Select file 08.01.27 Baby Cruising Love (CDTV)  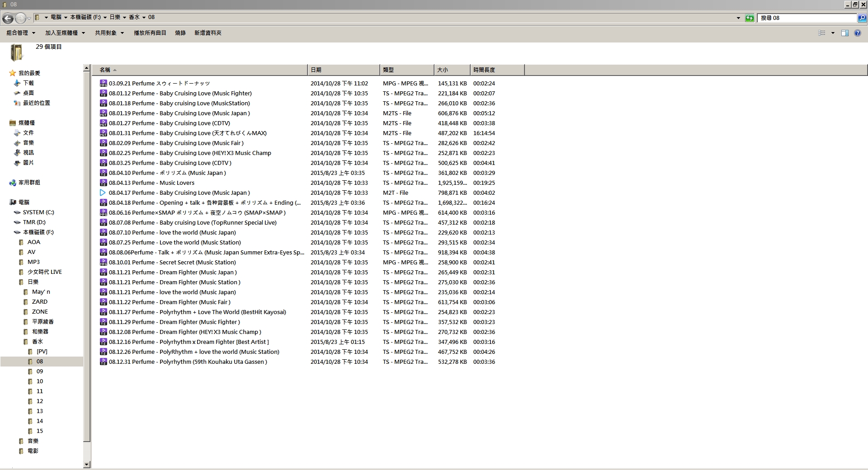170,123
